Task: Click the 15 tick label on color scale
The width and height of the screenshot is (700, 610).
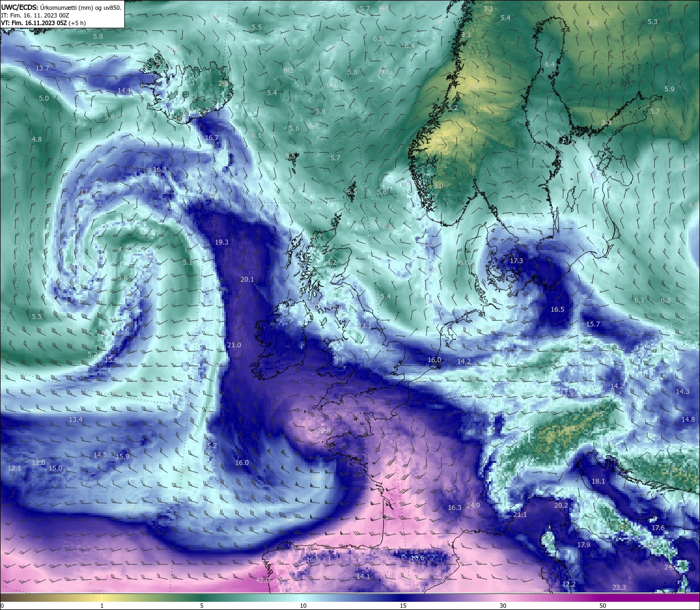Action: [x=403, y=606]
